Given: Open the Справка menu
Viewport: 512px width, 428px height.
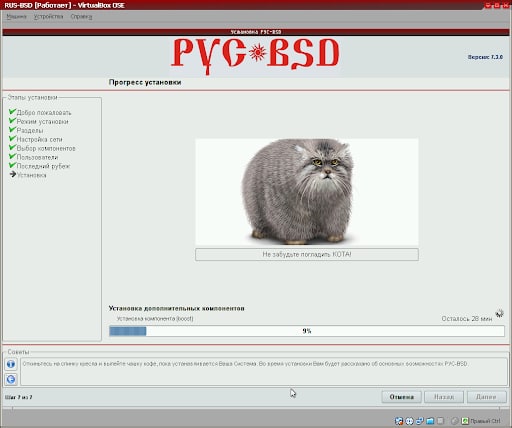Looking at the screenshot, I should [x=81, y=17].
